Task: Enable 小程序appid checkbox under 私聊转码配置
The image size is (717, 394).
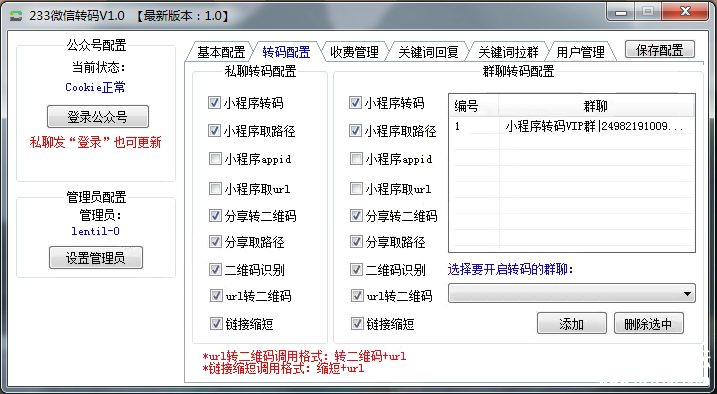Action: tap(214, 159)
